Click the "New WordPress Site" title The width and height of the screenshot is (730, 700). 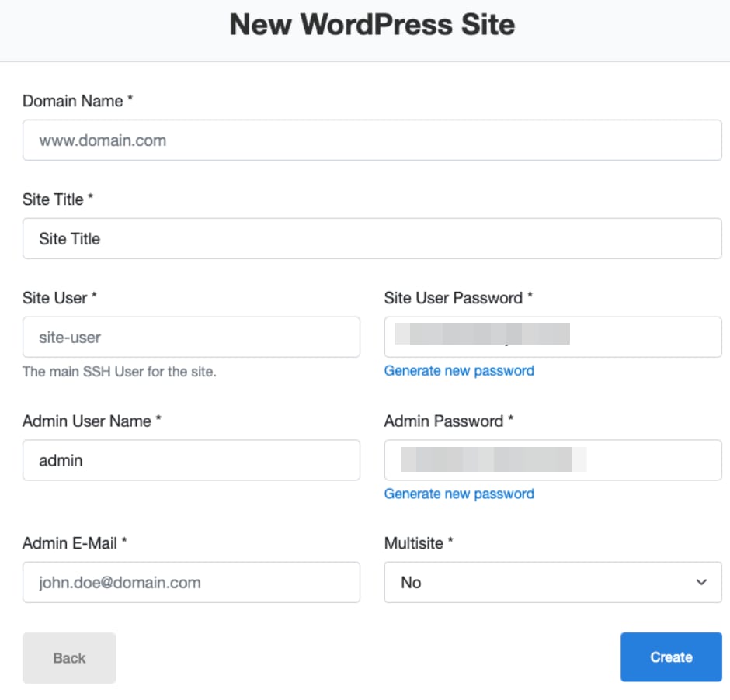(372, 24)
